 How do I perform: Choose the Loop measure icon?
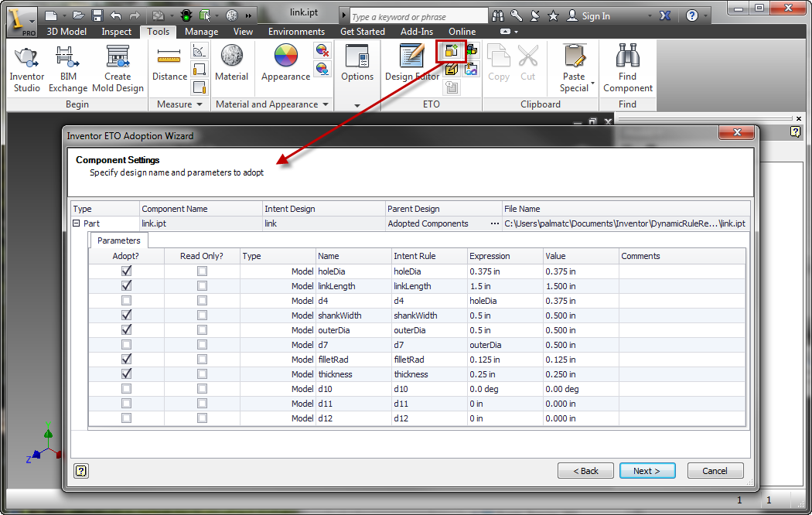[200, 69]
